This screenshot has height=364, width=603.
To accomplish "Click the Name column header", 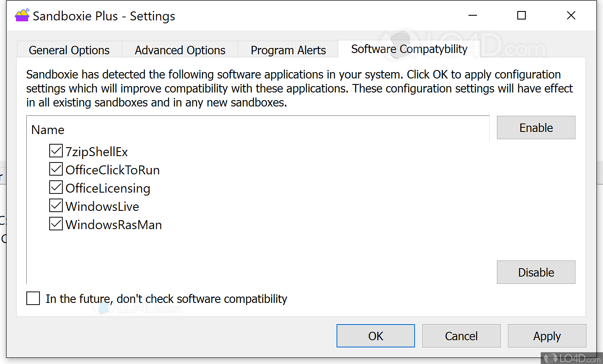I will click(x=48, y=130).
